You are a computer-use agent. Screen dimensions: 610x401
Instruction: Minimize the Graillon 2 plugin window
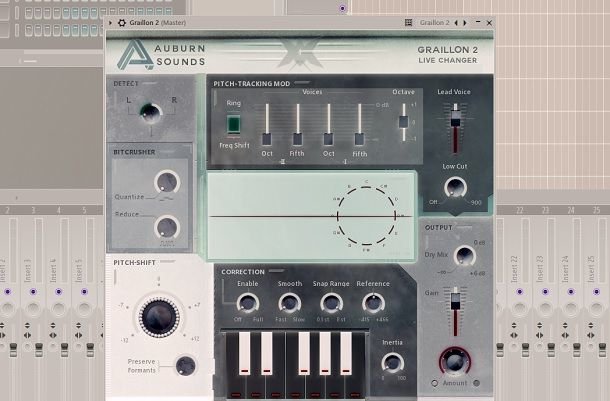coord(478,23)
